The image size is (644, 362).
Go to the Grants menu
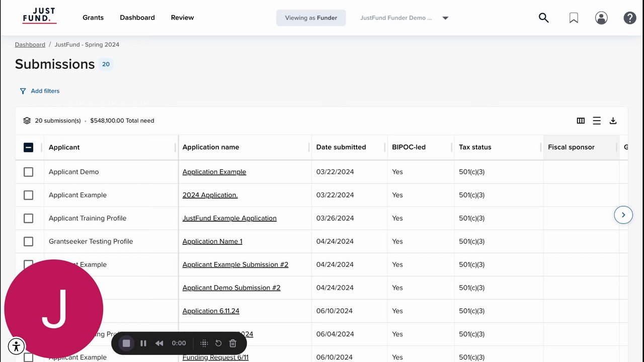[93, 18]
